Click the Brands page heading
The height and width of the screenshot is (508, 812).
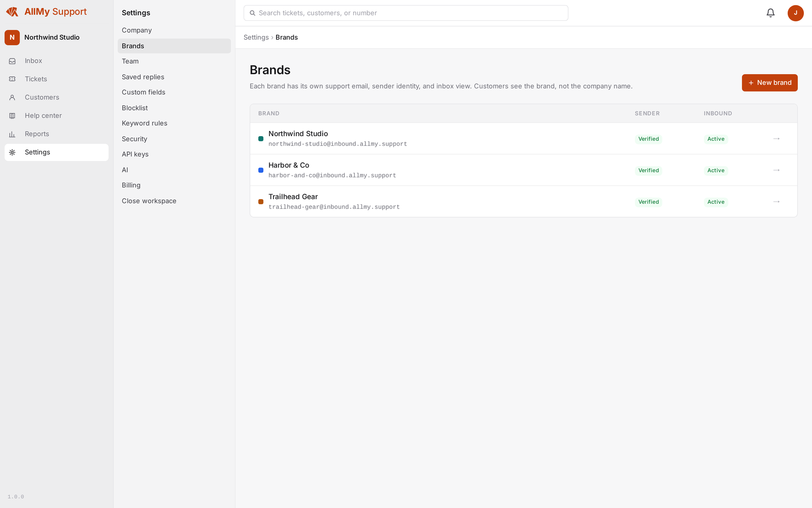(x=270, y=70)
